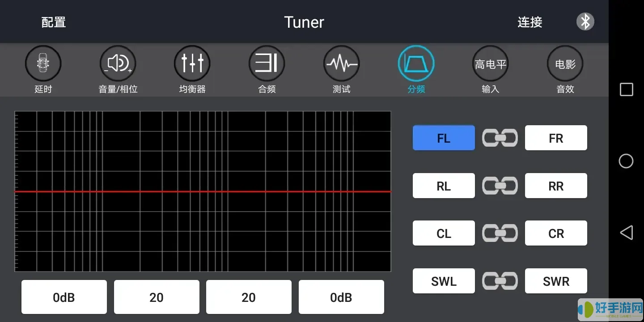Open the 均衡器 equalizer sliders icon
The height and width of the screenshot is (322, 644).
pos(192,64)
